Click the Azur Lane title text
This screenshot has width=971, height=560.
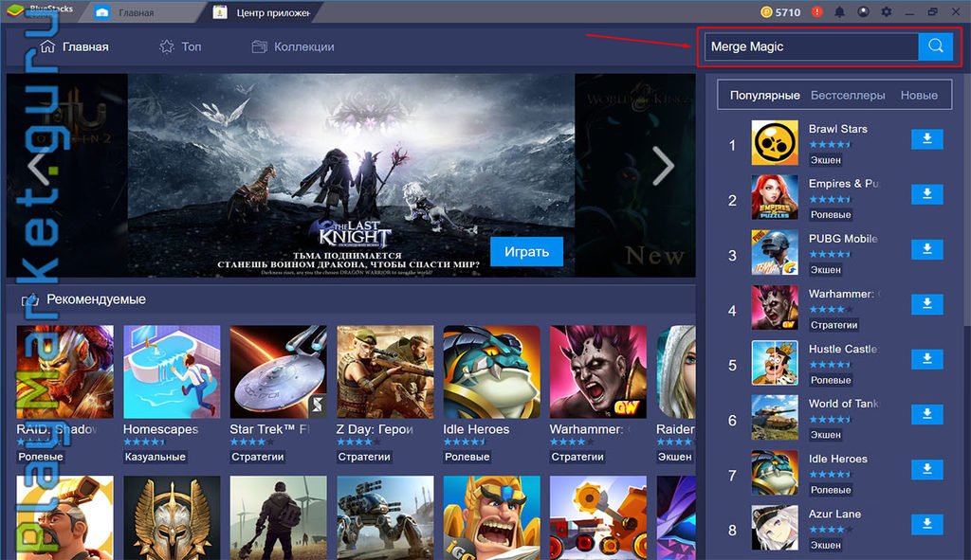(834, 514)
